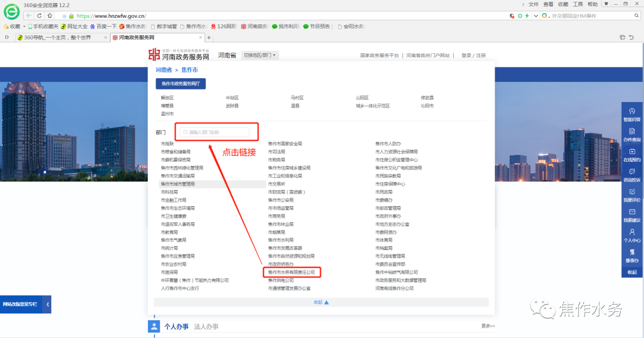644x338 pixels.
Task: Click the 办件查询 sidebar icon
Action: (x=631, y=134)
